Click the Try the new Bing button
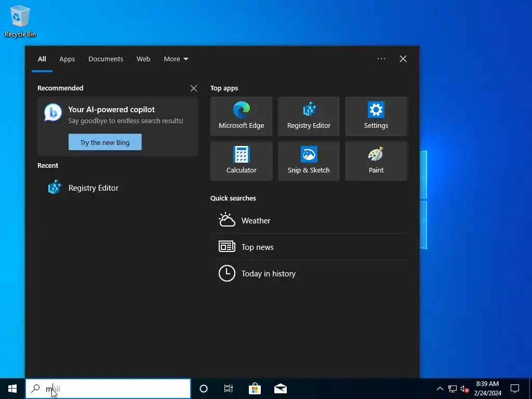The width and height of the screenshot is (532, 399). (105, 142)
